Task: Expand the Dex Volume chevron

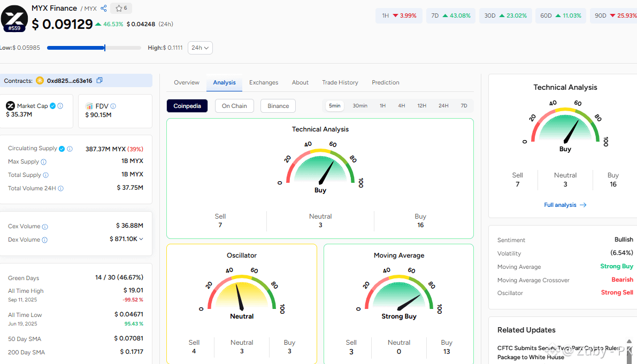Action: tap(141, 239)
